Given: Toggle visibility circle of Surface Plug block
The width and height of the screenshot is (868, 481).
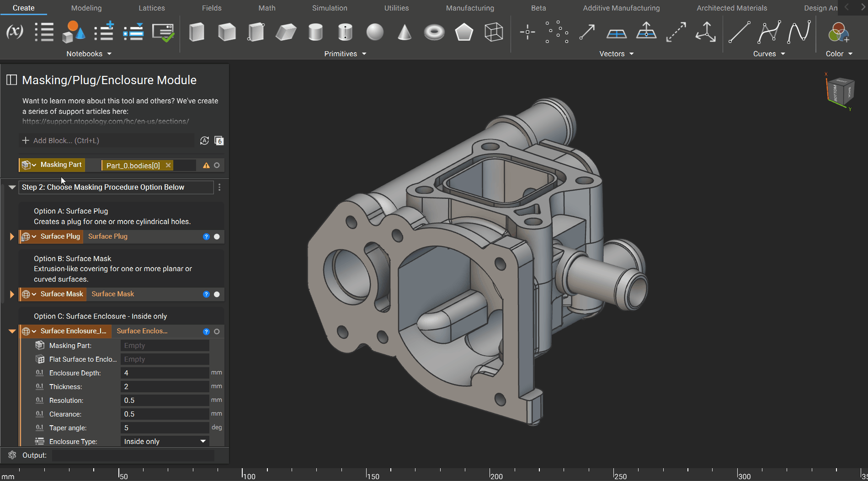Looking at the screenshot, I should [x=217, y=237].
